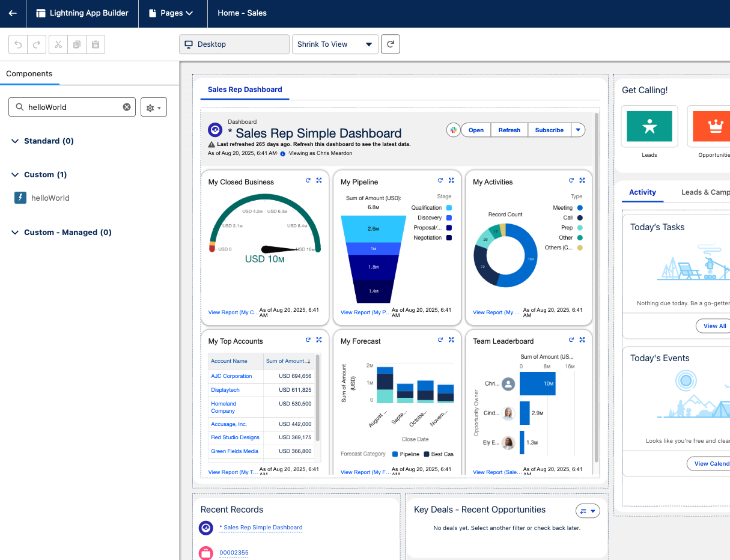Image resolution: width=730 pixels, height=560 pixels.
Task: Click the component search input field
Action: point(72,107)
